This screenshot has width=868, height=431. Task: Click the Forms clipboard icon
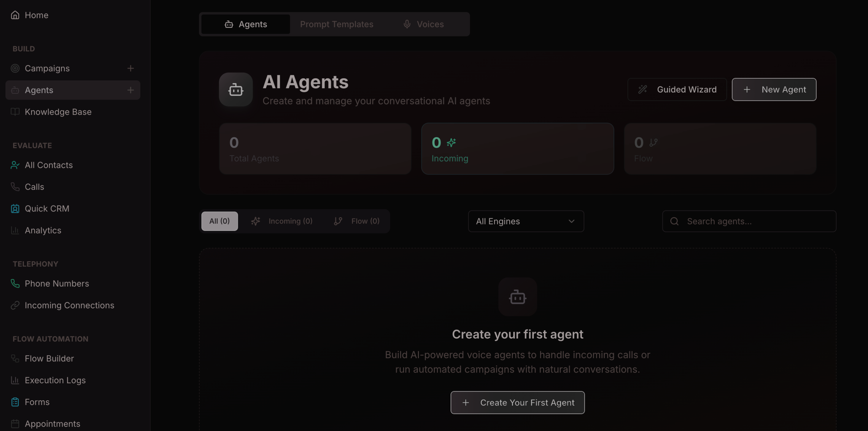pyautogui.click(x=15, y=402)
